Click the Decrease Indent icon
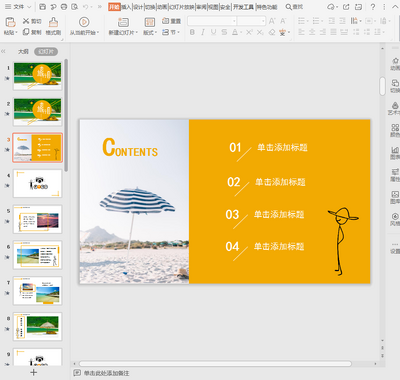Viewport: 400px width, 380px height. (332, 21)
